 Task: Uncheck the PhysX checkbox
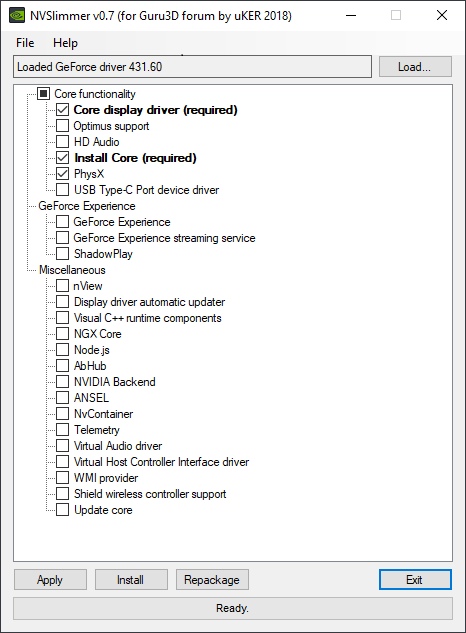point(62,174)
